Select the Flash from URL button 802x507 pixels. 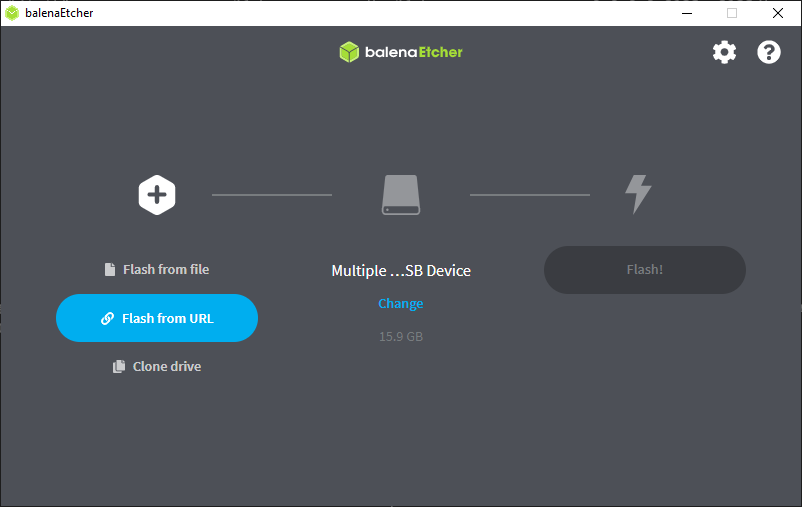157,318
